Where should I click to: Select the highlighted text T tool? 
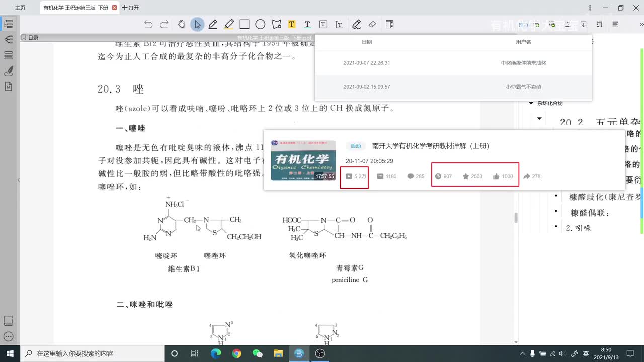click(291, 24)
